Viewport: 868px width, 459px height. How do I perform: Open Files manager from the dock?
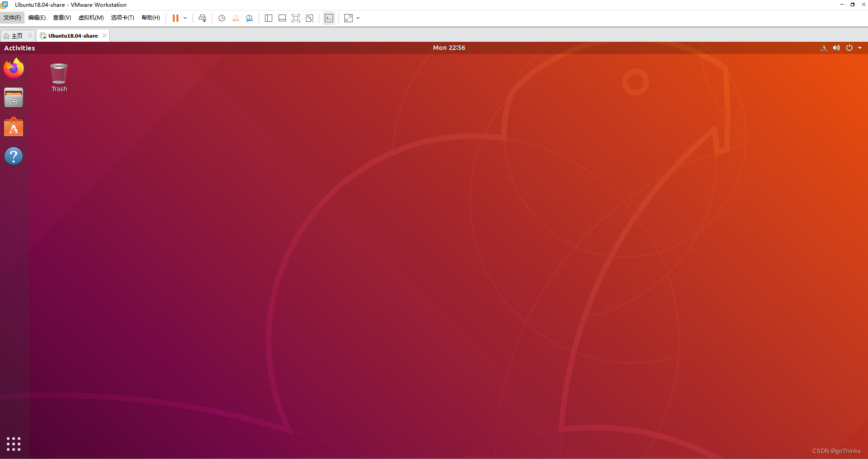point(14,98)
